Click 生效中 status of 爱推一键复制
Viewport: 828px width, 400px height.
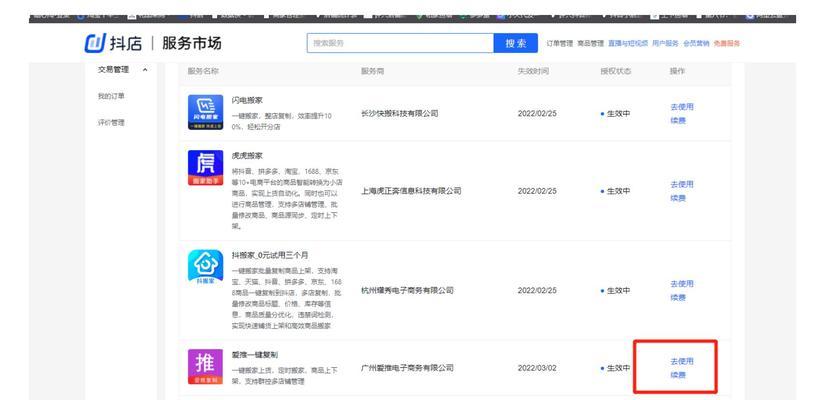tap(616, 368)
